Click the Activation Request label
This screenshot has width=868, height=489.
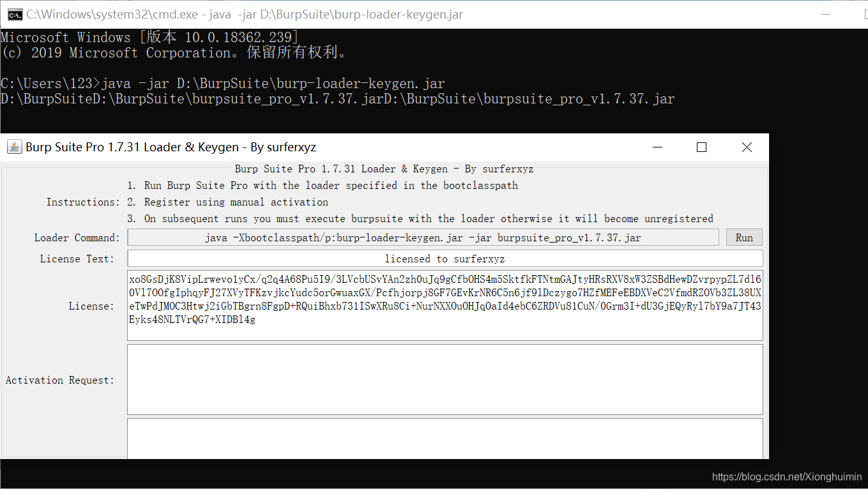pyautogui.click(x=60, y=380)
